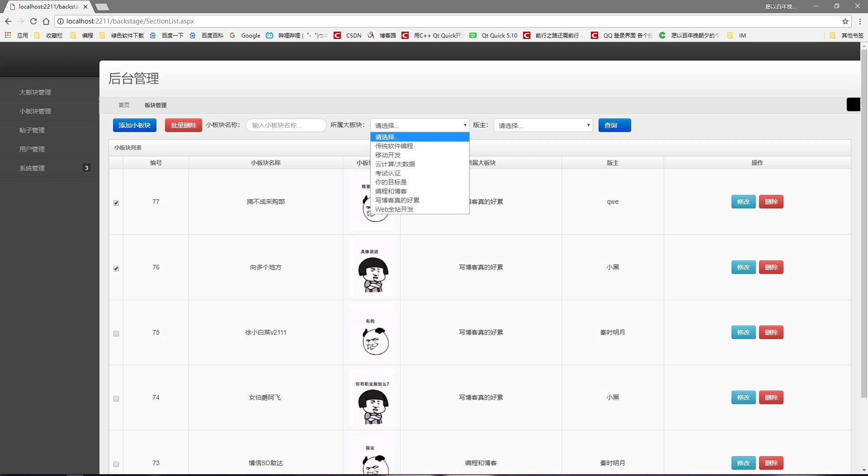Image resolution: width=868 pixels, height=476 pixels.
Task: Click the black square on the right edge
Action: (x=853, y=104)
